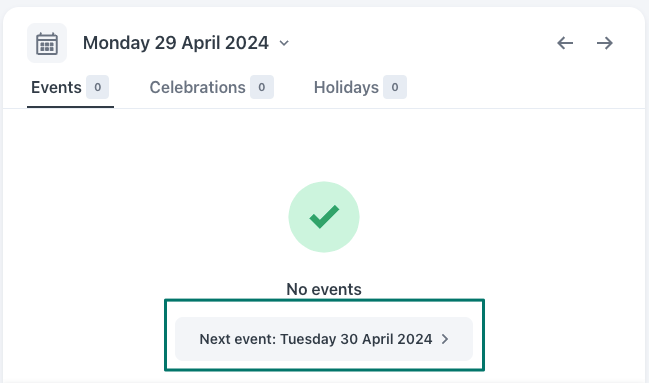649x383 pixels.
Task: Click the green checkmark circle
Action: [324, 217]
